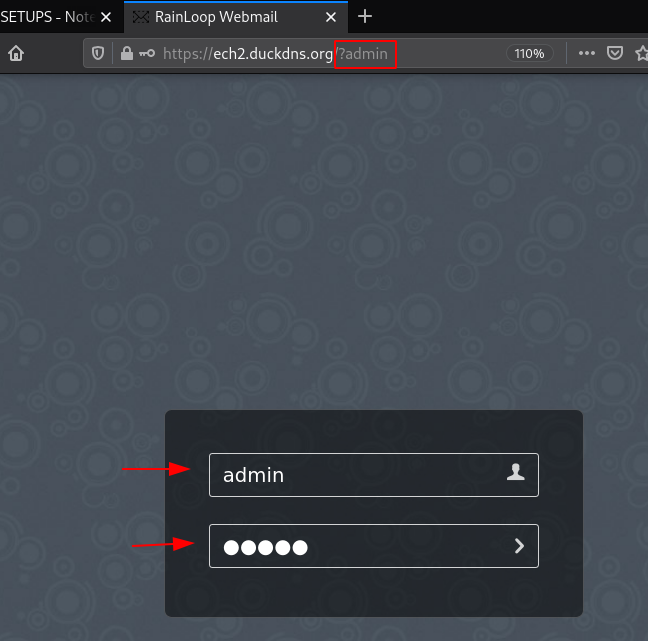648x641 pixels.
Task: Open the page actions three-dot menu
Action: (x=586, y=53)
